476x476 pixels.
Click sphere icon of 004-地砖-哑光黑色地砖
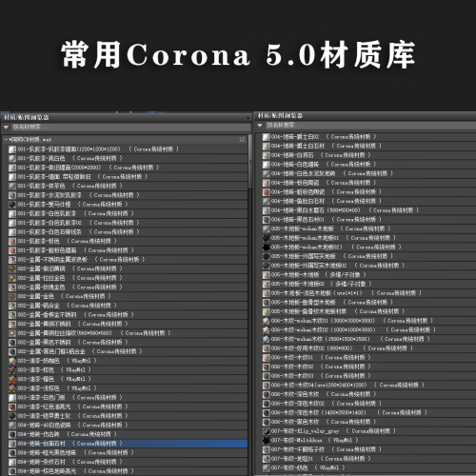12,453
